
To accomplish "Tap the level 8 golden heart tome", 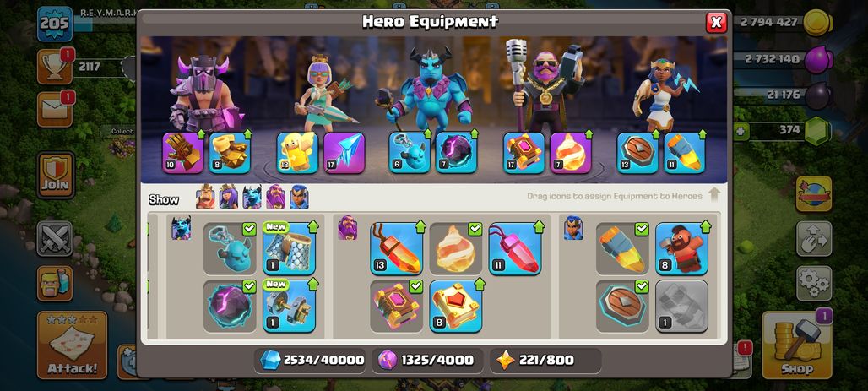I will tap(456, 307).
